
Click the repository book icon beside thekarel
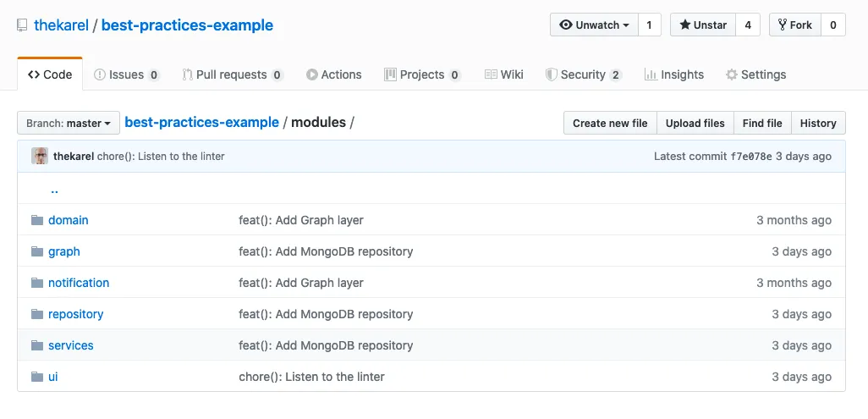click(x=22, y=25)
